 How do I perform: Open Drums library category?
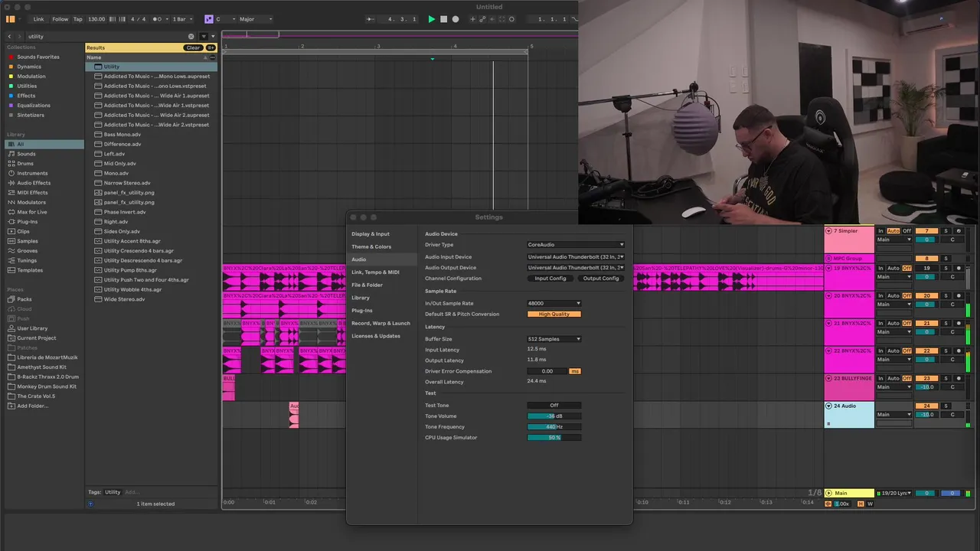click(25, 164)
